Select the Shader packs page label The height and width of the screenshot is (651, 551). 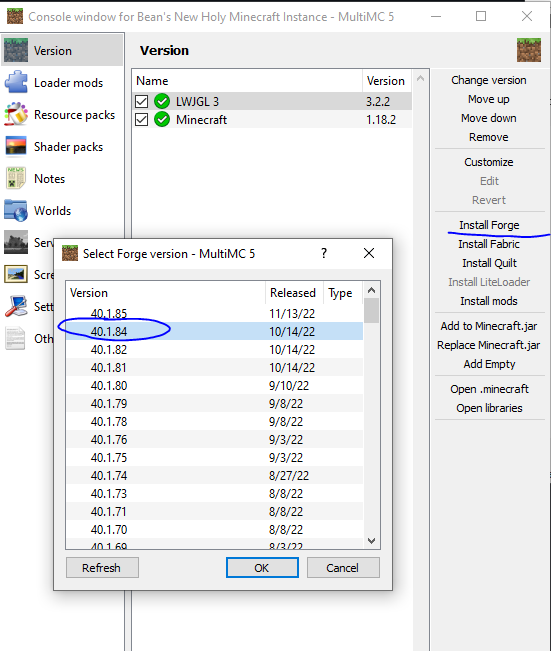click(69, 147)
